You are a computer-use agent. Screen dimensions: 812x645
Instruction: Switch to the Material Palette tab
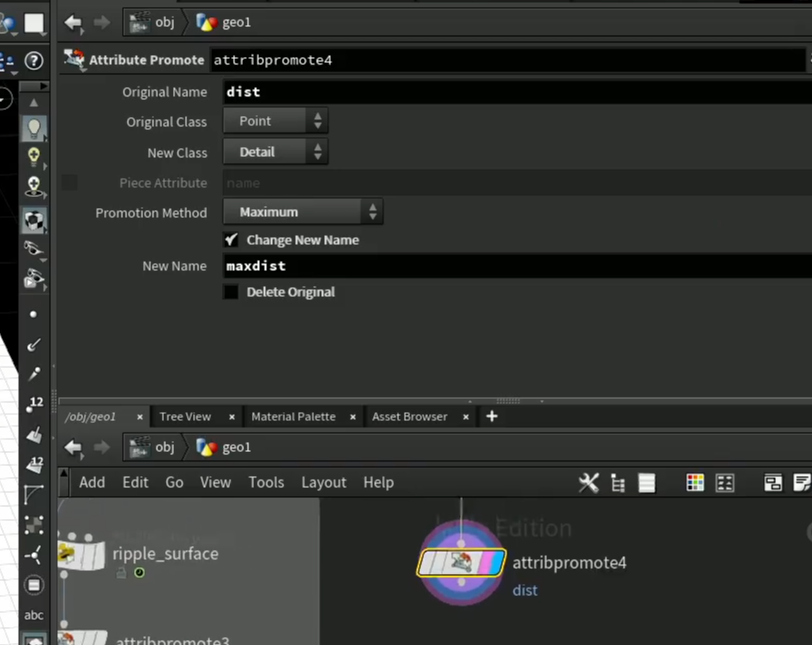click(x=293, y=416)
